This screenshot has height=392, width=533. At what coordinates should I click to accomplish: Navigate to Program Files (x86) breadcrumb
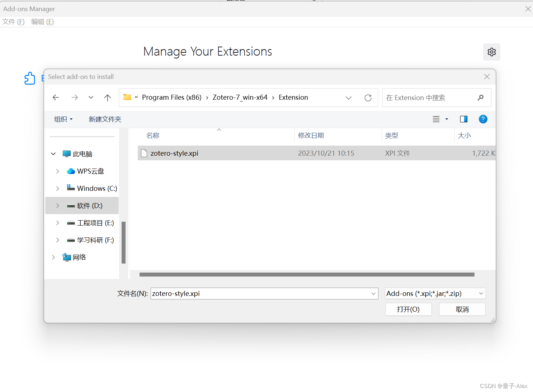172,97
